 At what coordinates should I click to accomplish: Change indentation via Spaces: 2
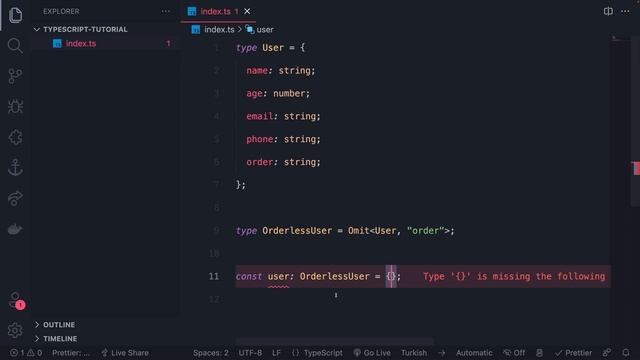pyautogui.click(x=211, y=353)
